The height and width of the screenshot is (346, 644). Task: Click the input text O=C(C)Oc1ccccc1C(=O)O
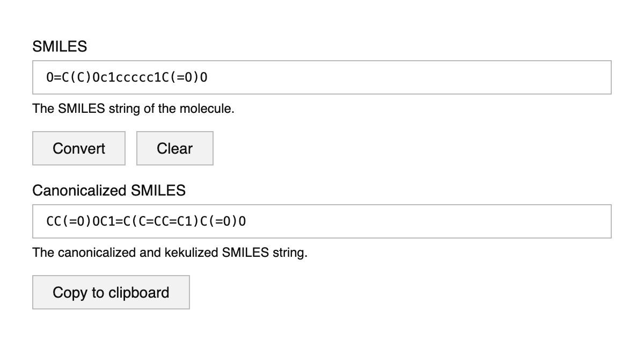pos(127,77)
